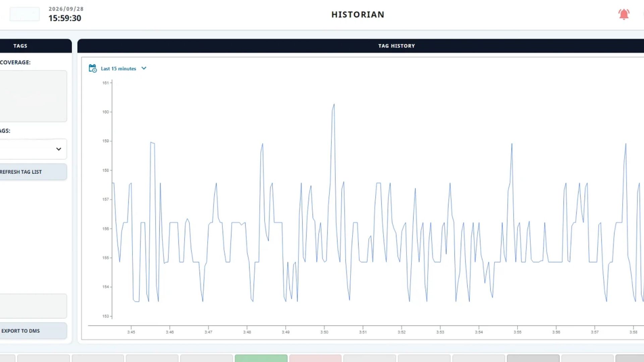This screenshot has height=362, width=644.
Task: Click the Historian page title
Action: 358,14
